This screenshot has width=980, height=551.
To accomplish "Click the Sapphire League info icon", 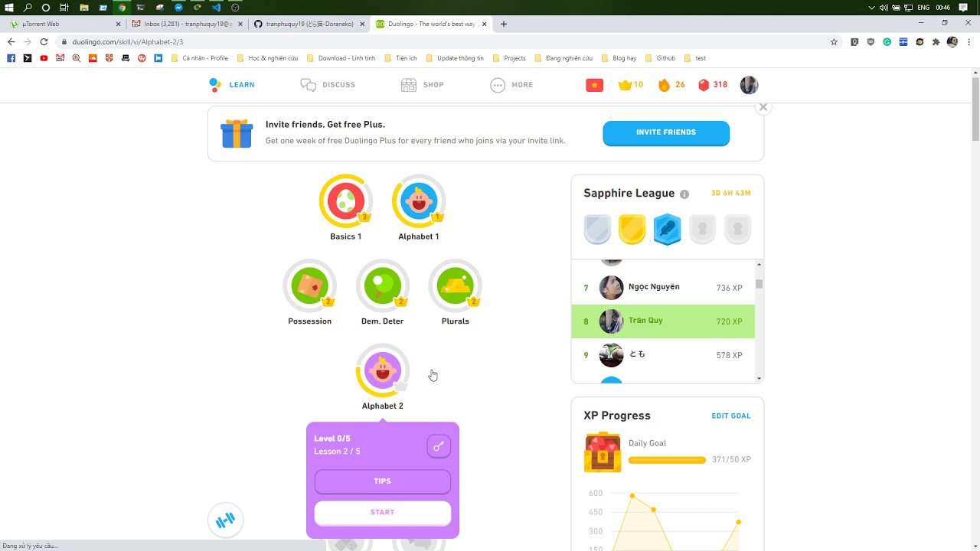I will pyautogui.click(x=684, y=194).
